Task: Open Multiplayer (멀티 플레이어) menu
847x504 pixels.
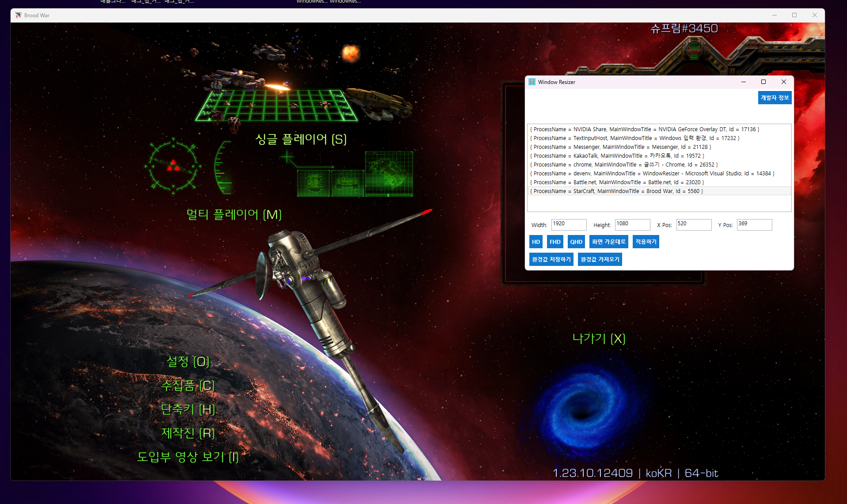Action: (x=234, y=214)
